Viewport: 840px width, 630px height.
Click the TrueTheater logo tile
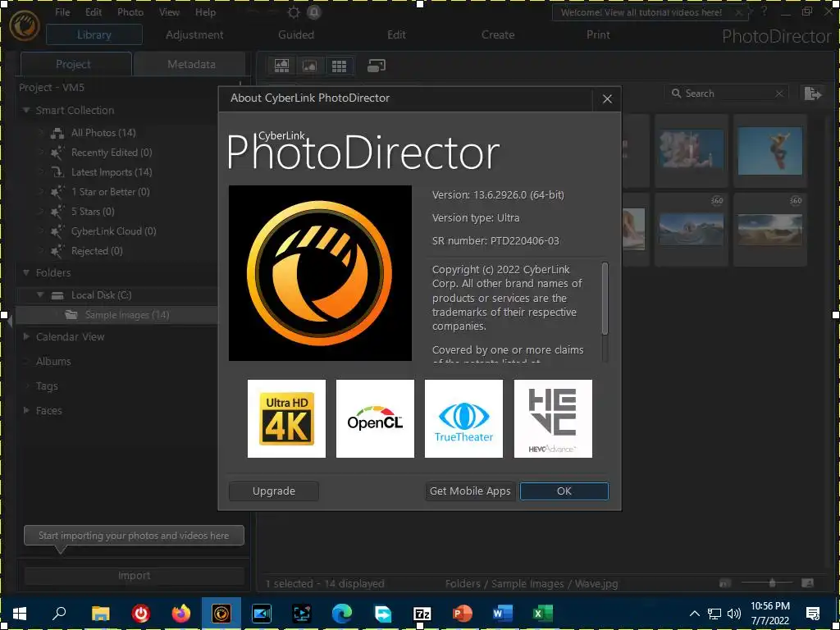464,419
